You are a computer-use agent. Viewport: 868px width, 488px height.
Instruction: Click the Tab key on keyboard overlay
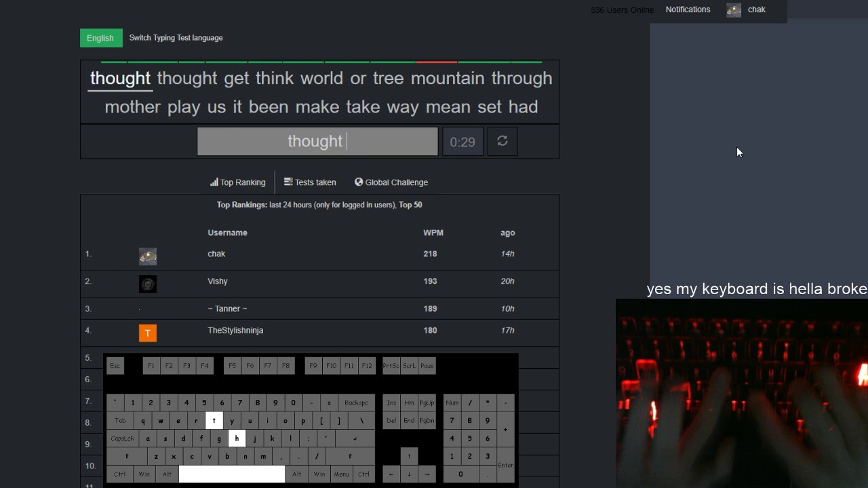[x=120, y=421]
